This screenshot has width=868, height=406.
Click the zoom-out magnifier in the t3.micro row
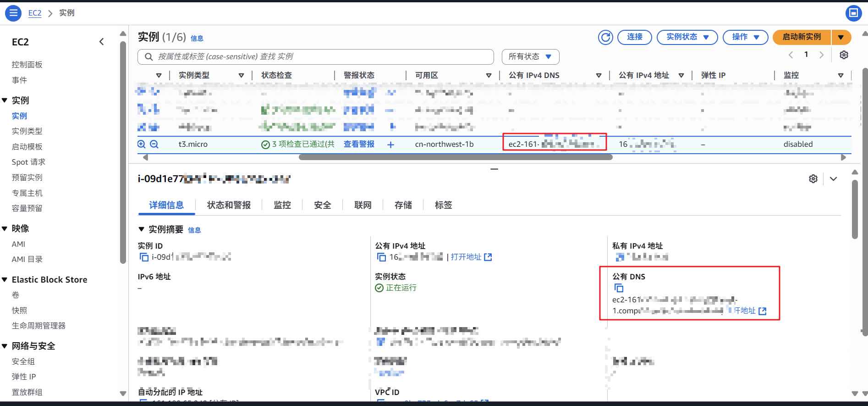pos(154,145)
